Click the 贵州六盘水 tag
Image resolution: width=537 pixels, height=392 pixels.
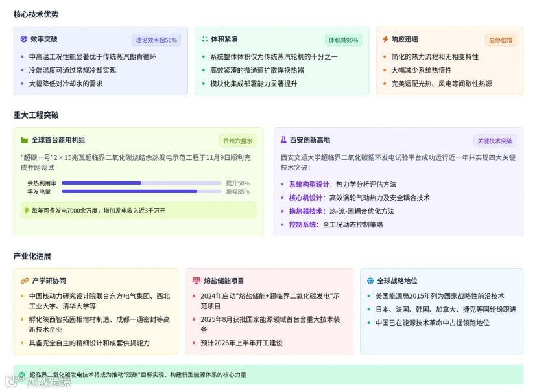coord(237,141)
